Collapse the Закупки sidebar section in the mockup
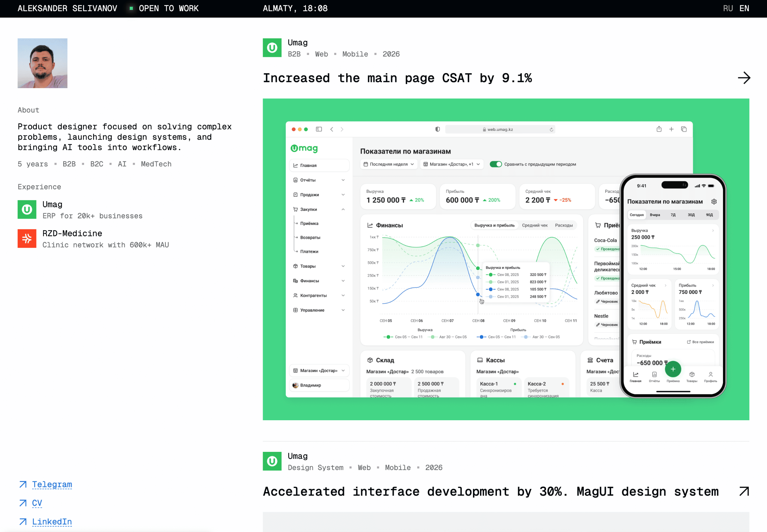767x532 pixels. 319,209
